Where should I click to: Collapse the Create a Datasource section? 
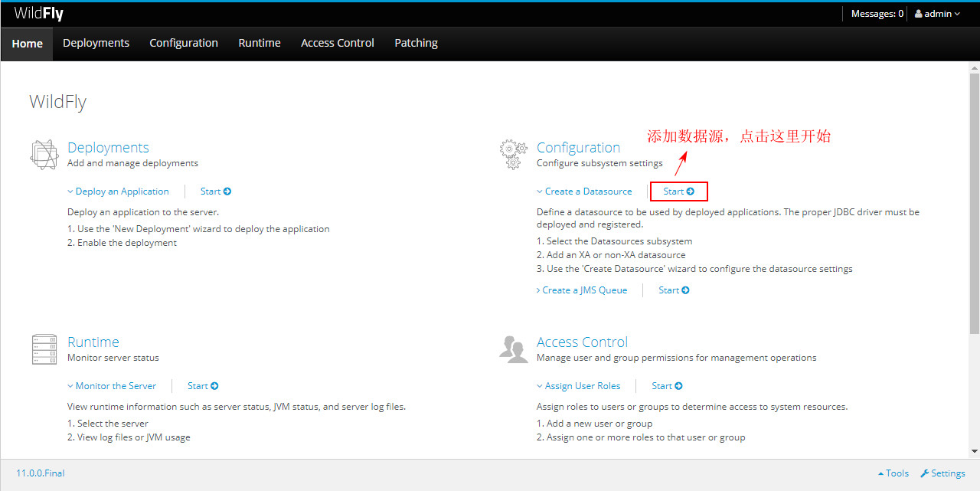(584, 191)
